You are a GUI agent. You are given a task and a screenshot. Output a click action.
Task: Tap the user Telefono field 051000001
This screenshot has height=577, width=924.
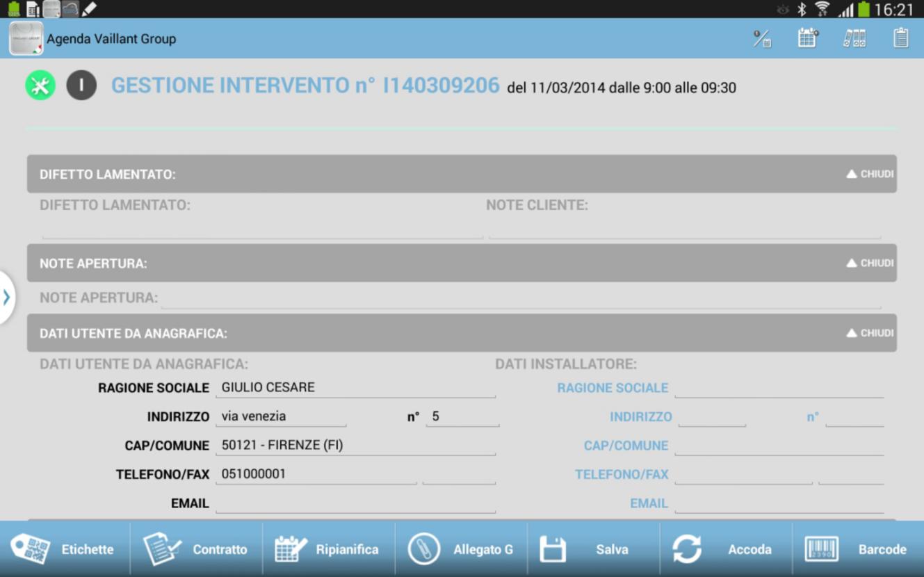[x=316, y=474]
